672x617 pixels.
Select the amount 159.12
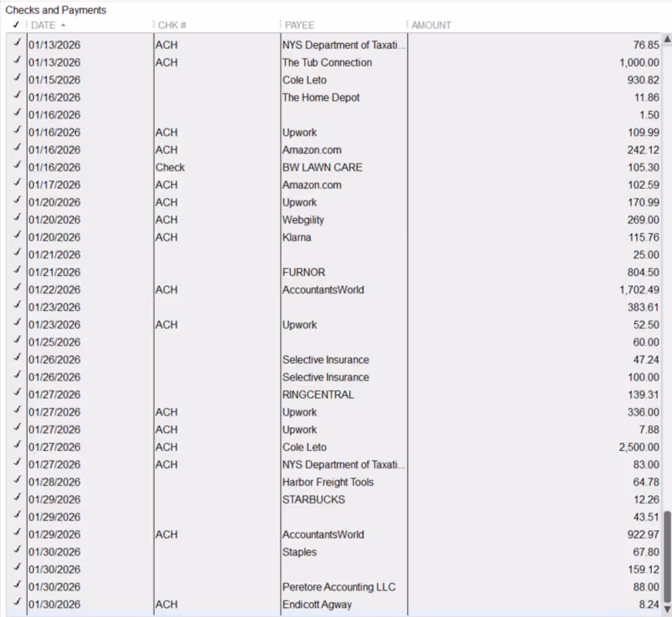point(643,570)
